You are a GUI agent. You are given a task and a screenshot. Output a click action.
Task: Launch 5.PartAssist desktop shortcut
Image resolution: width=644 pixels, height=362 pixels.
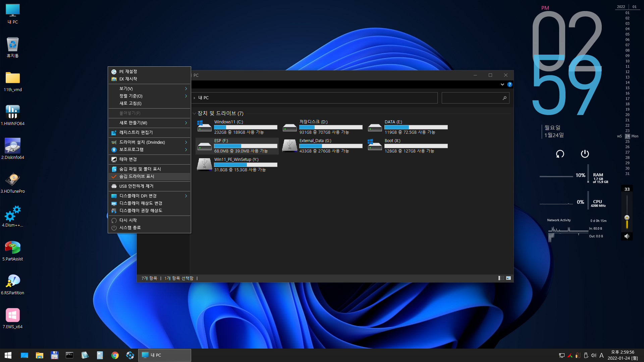click(13, 250)
